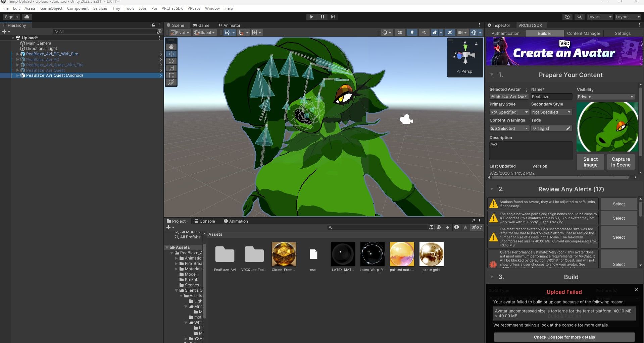The height and width of the screenshot is (343, 644).
Task: Switch to the Inspector tab
Action: [499, 25]
